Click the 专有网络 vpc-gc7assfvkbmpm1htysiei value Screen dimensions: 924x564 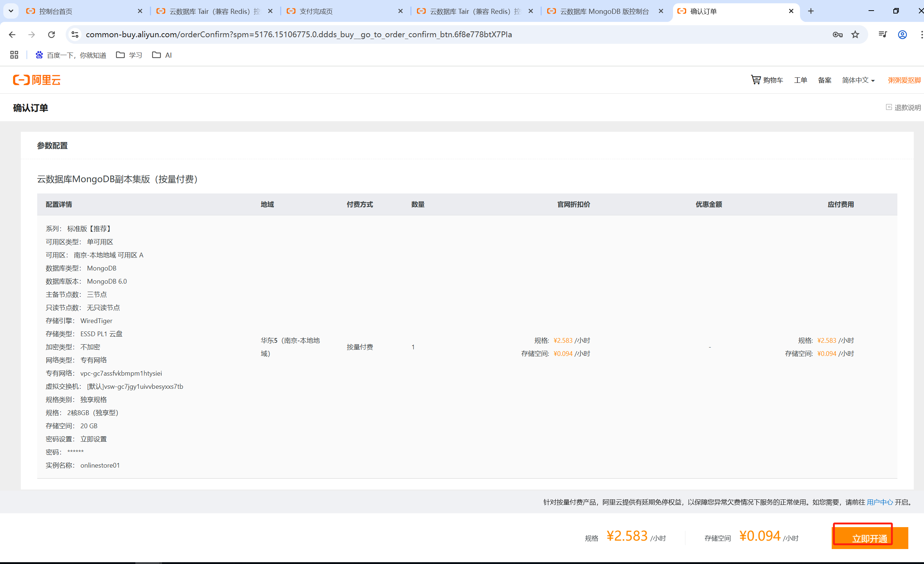click(121, 373)
